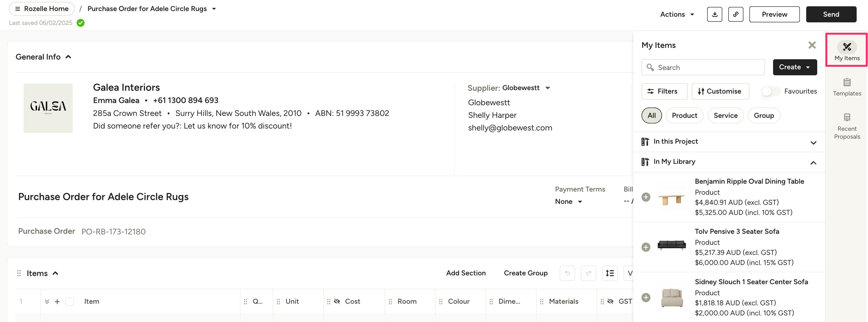868x322 pixels.
Task: Toggle the Favourites switch
Action: tap(770, 91)
